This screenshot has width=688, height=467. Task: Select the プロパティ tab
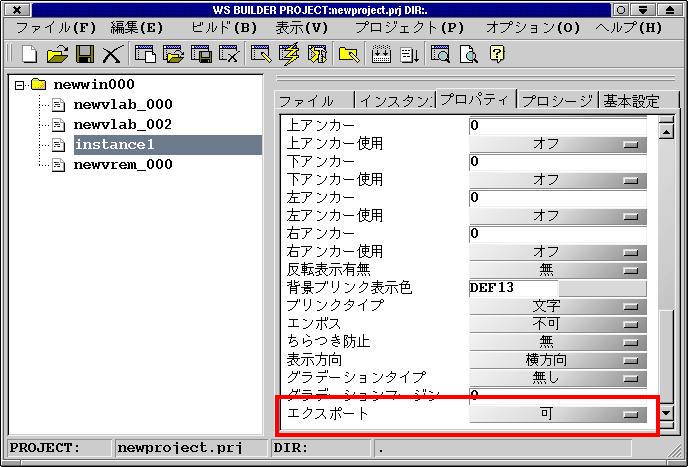click(476, 100)
